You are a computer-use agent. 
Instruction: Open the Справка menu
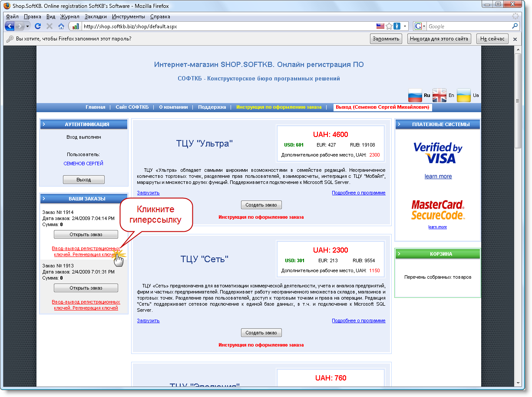(160, 17)
